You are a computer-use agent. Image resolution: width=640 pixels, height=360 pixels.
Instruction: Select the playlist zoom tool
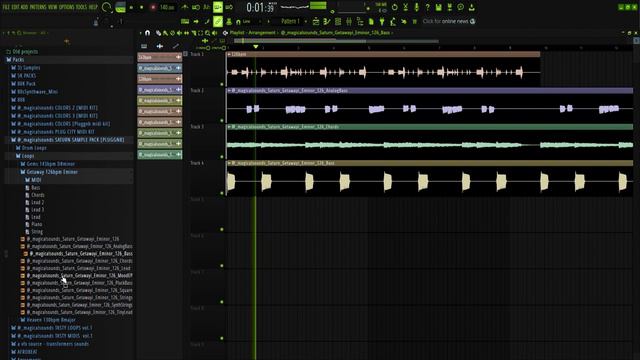207,33
